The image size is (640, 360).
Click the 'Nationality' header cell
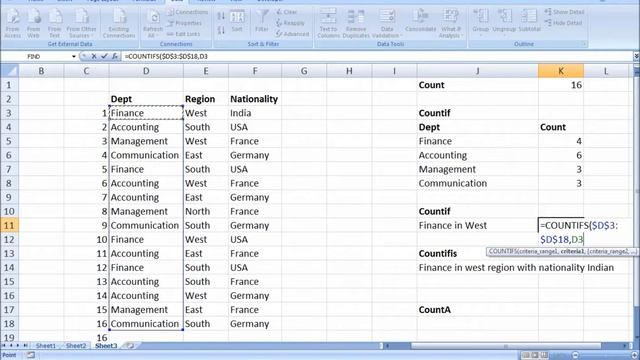(255, 99)
